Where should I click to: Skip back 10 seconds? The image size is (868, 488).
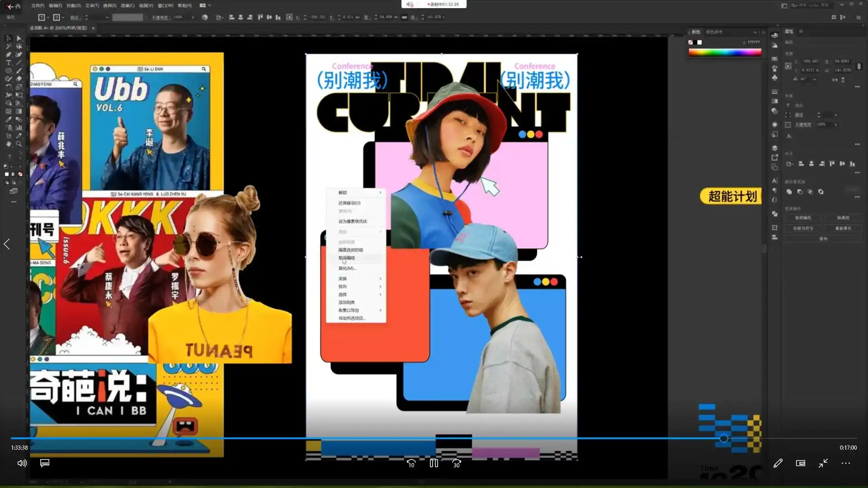tap(411, 463)
